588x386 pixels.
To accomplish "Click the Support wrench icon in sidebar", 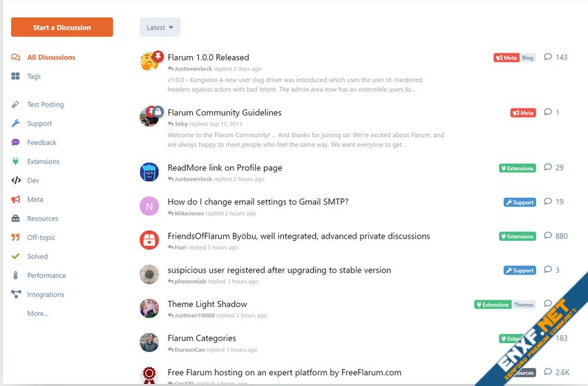I will point(15,123).
